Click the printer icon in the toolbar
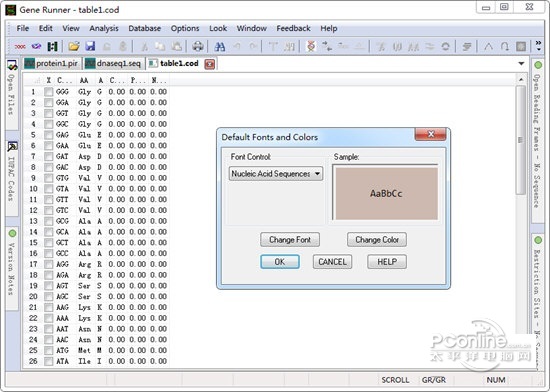The height and width of the screenshot is (392, 550). point(198,46)
